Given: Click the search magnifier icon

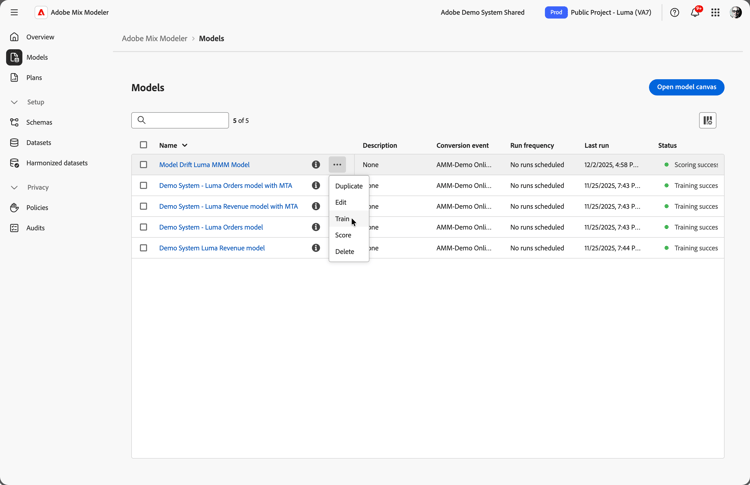Looking at the screenshot, I should 142,120.
